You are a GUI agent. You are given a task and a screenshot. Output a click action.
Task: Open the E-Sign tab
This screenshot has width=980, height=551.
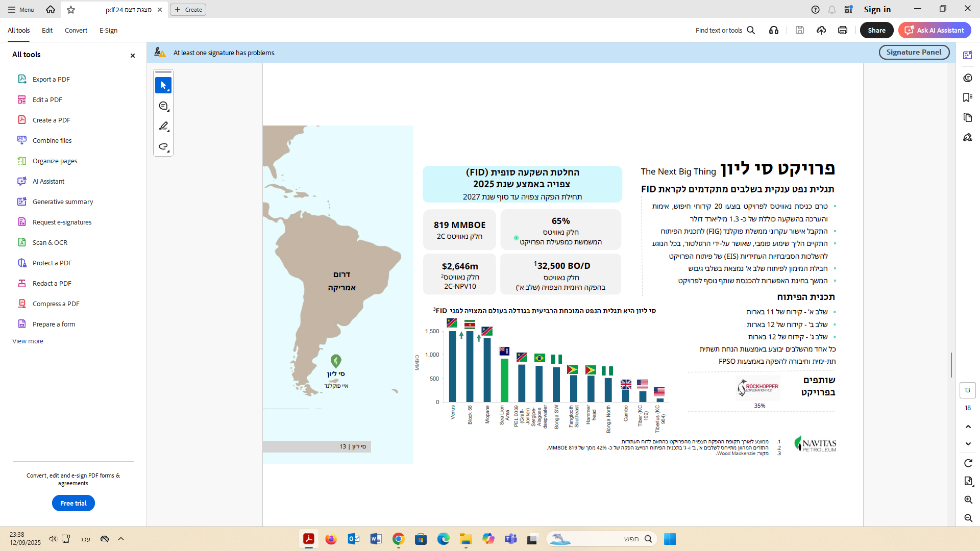(108, 31)
